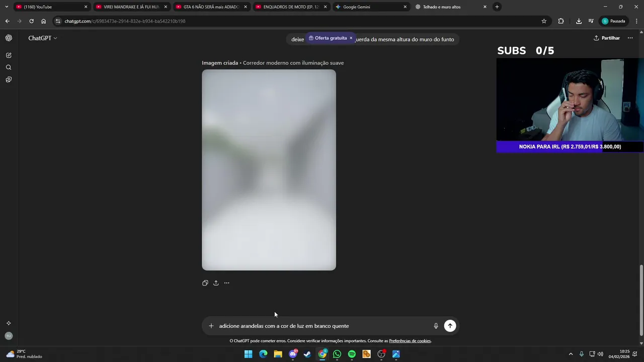Reload the page
The width and height of the screenshot is (644, 362).
(31, 21)
